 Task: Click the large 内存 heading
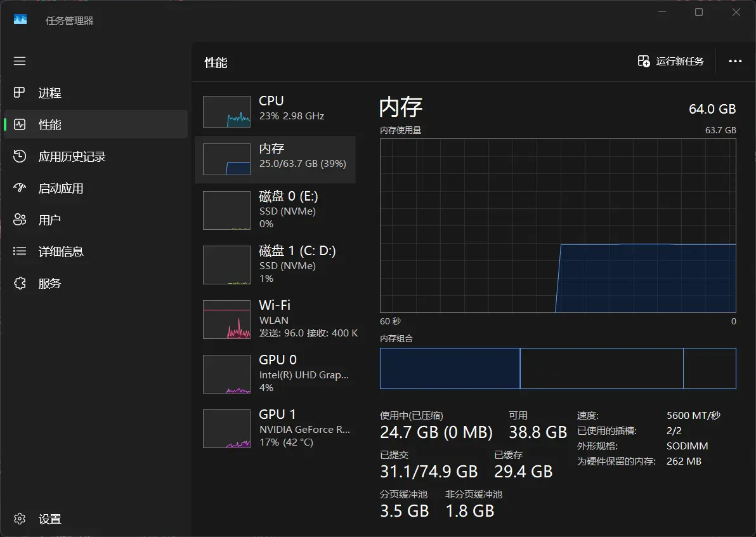pyautogui.click(x=401, y=107)
